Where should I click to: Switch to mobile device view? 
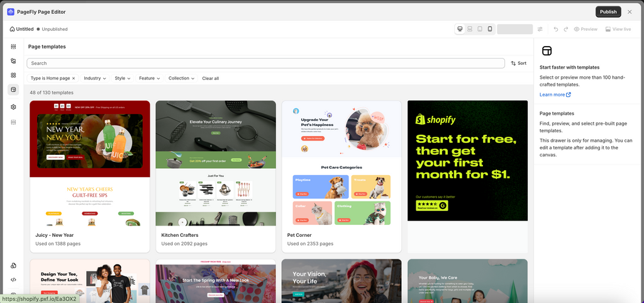point(489,29)
